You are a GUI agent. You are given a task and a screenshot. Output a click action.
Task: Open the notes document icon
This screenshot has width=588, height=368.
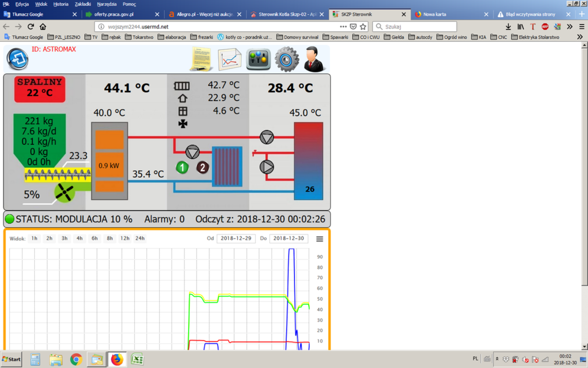(201, 59)
